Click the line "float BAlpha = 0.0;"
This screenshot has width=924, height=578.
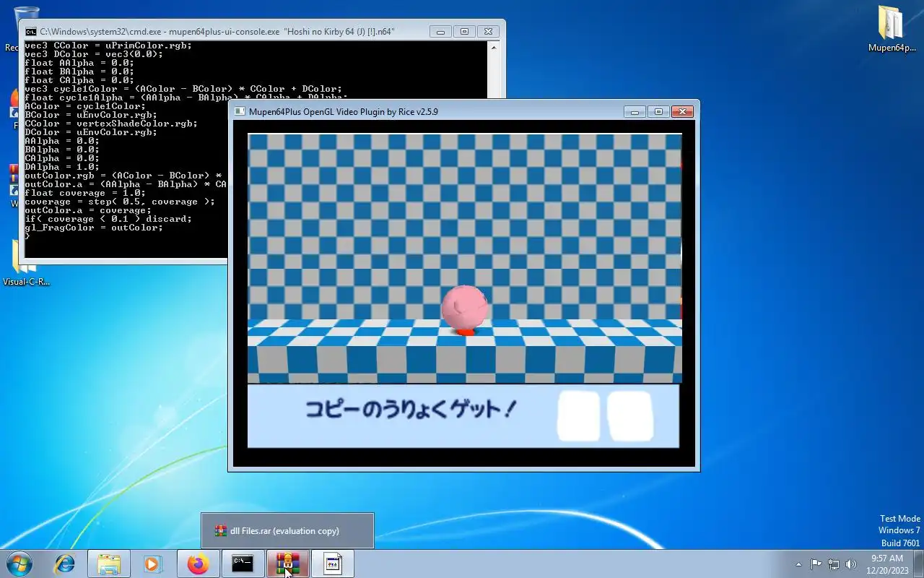[79, 72]
